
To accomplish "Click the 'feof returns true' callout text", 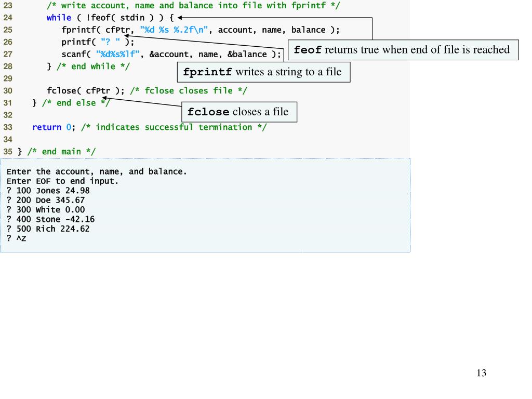I will (x=402, y=49).
